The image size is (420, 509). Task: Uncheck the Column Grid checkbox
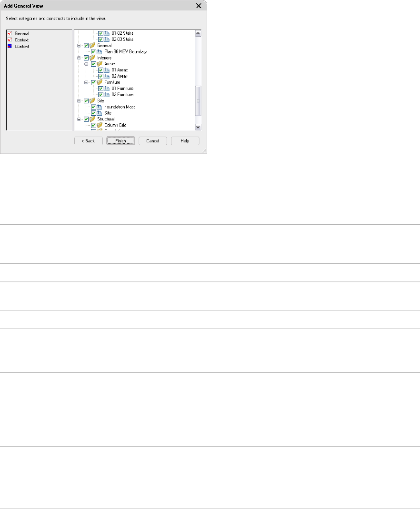[93, 125]
